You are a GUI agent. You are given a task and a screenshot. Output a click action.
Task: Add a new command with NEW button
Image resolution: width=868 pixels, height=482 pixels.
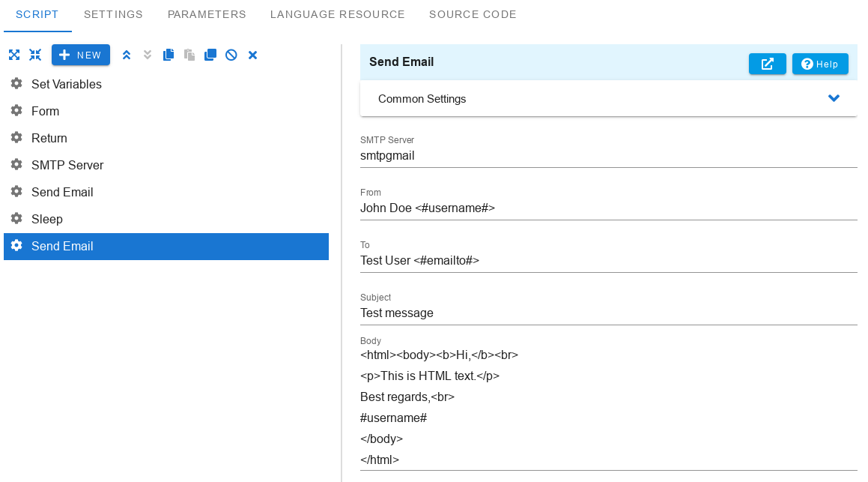click(81, 55)
